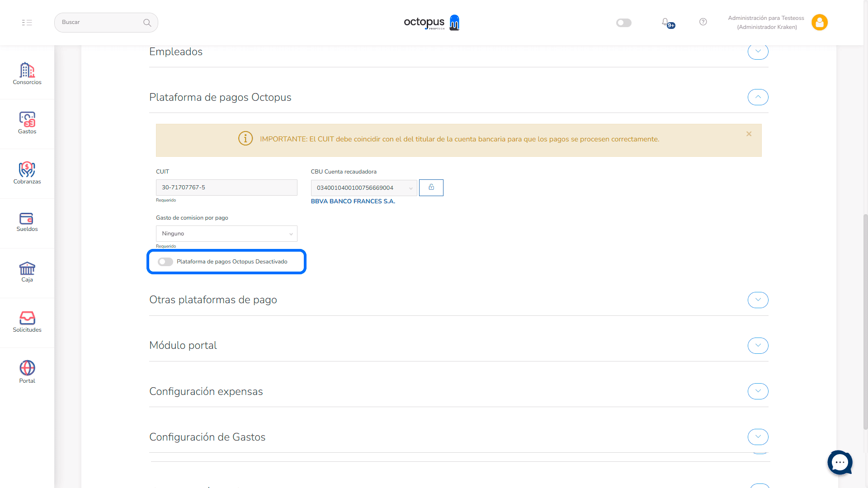Click the help question mark icon
The image size is (868, 488).
(x=703, y=22)
